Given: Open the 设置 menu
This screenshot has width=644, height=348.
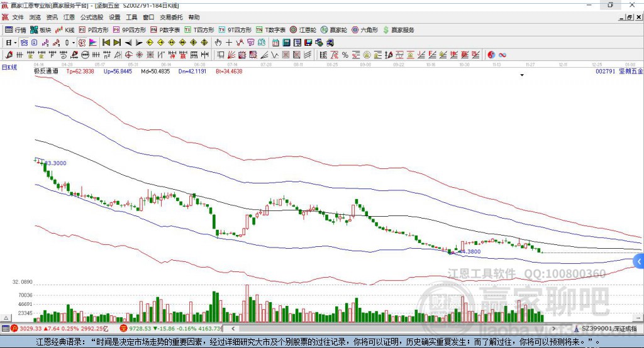Looking at the screenshot, I should point(114,17).
